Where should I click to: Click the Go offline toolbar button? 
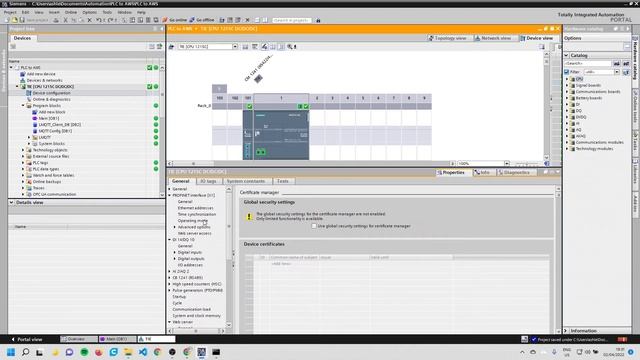coord(202,20)
